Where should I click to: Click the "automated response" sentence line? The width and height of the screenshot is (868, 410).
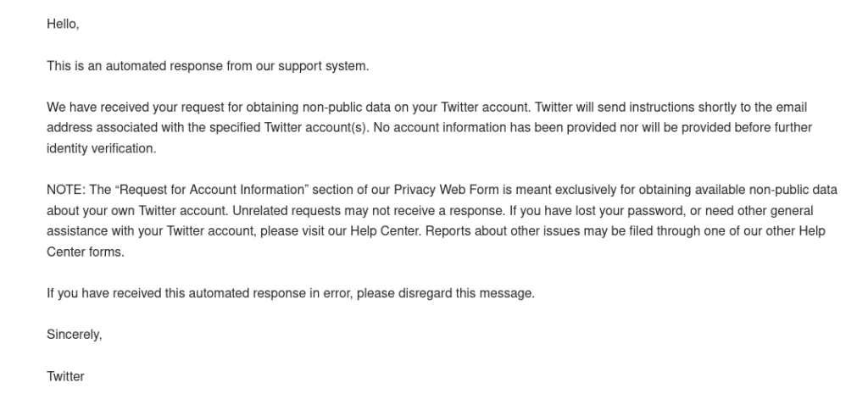tap(208, 66)
